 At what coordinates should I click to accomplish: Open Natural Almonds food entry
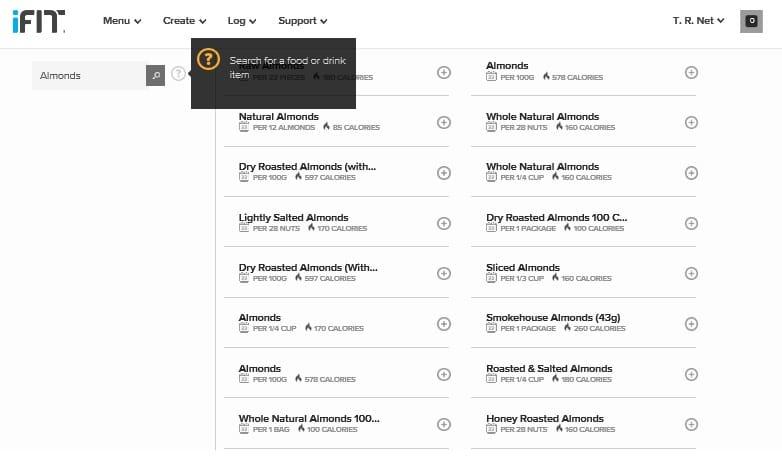tap(279, 116)
